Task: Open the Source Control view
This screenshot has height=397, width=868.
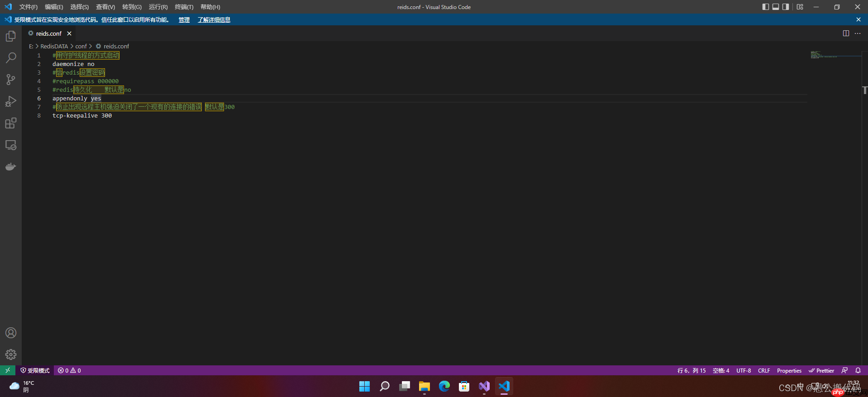Action: [11, 80]
